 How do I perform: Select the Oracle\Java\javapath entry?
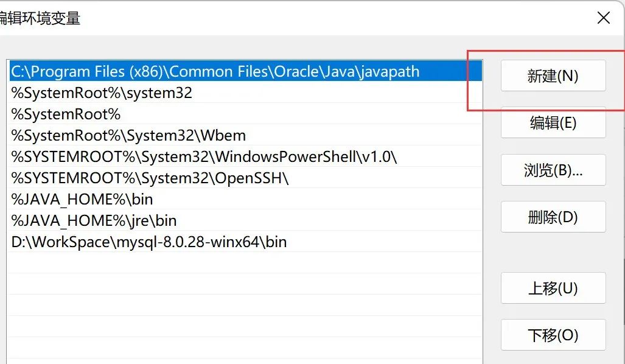click(245, 72)
